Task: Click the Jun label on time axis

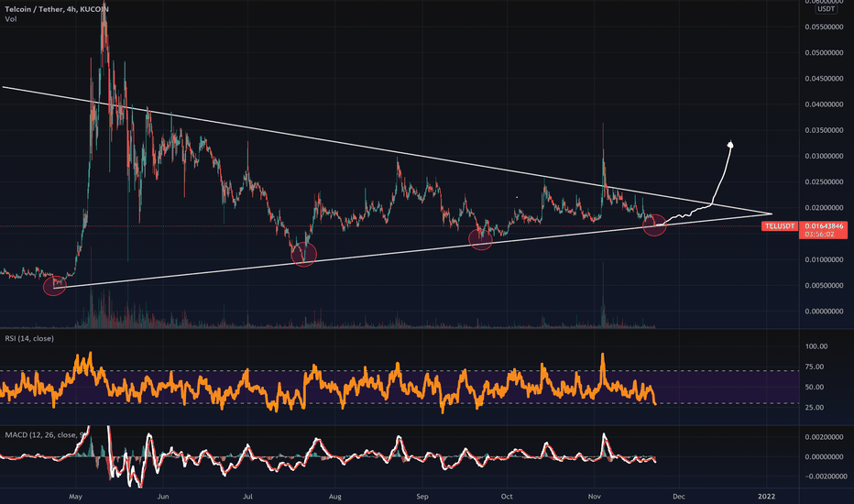Action: pyautogui.click(x=162, y=497)
